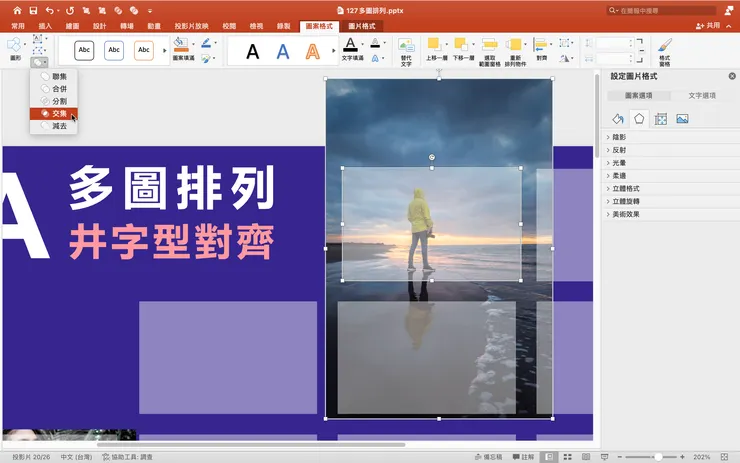Click the search in presentation field

[662, 10]
